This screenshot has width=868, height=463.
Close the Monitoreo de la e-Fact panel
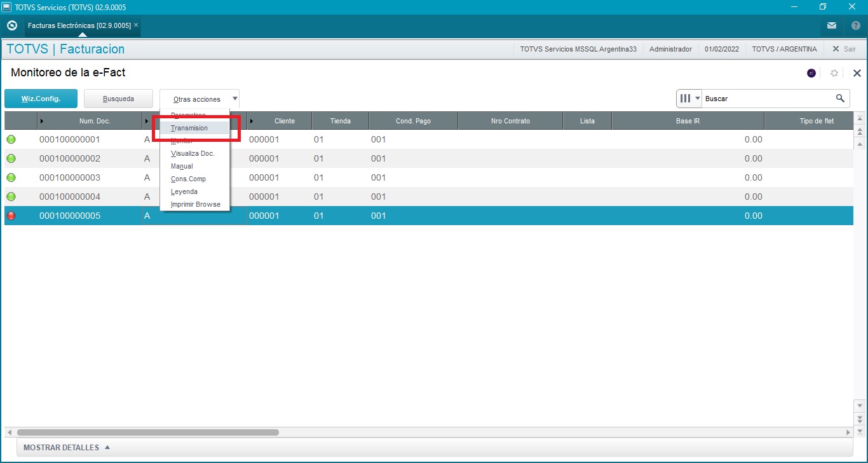857,73
